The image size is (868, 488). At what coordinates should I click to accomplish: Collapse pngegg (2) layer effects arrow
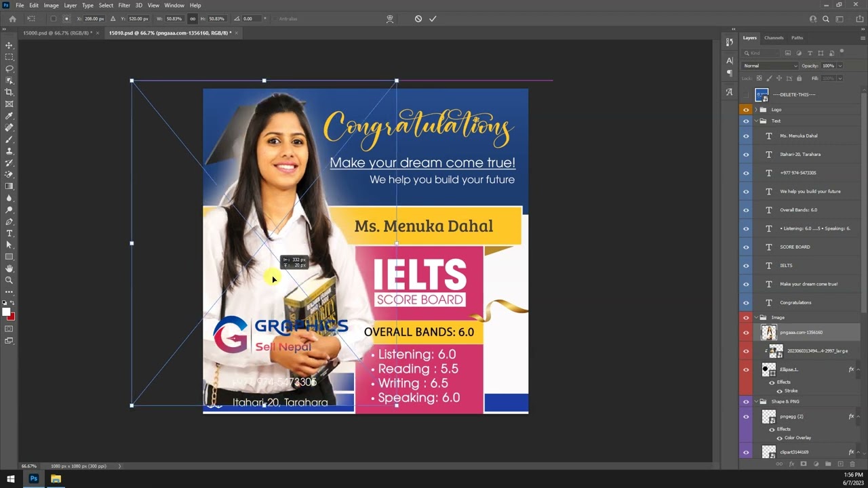[858, 416]
